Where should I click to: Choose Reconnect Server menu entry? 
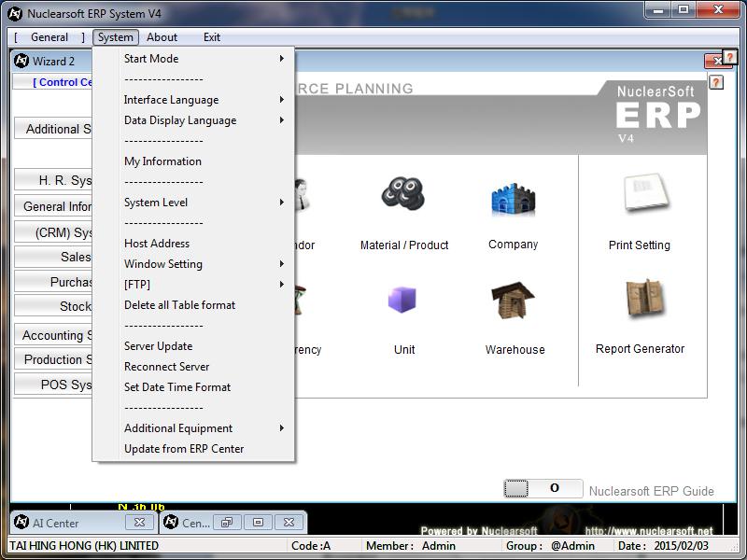coord(193,367)
